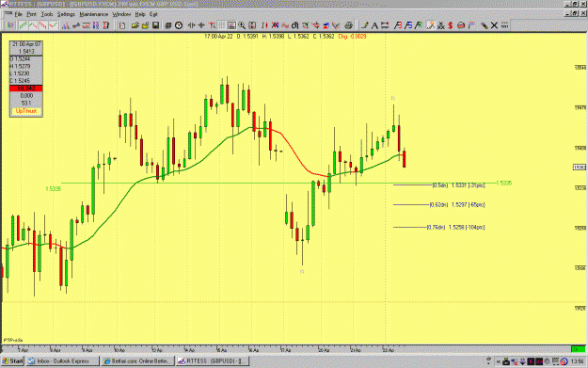588x368 pixels.
Task: Click the horizontal arrows measure icon
Action: [x=385, y=25]
